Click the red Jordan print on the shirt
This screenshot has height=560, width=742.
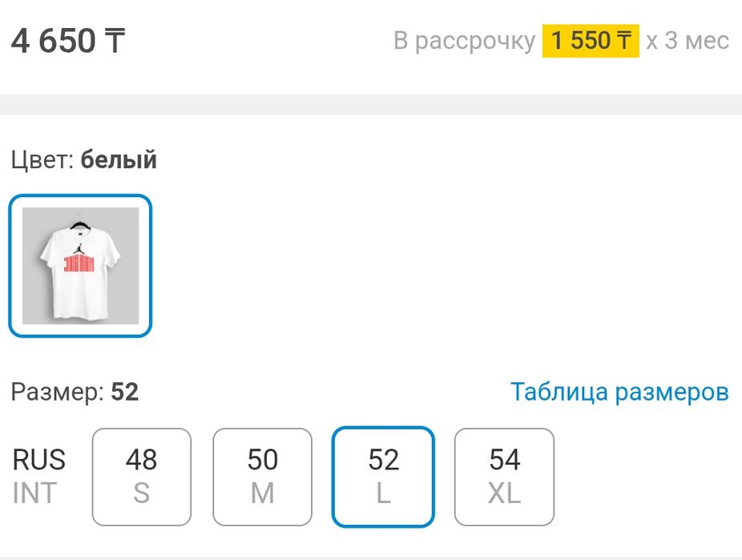[79, 264]
